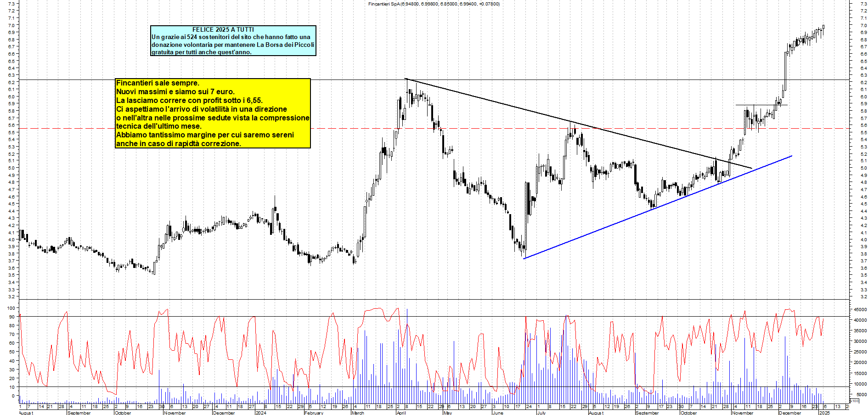Click the '2025' label on the time axis
Viewport: 868px width, 415px height.
(x=825, y=413)
